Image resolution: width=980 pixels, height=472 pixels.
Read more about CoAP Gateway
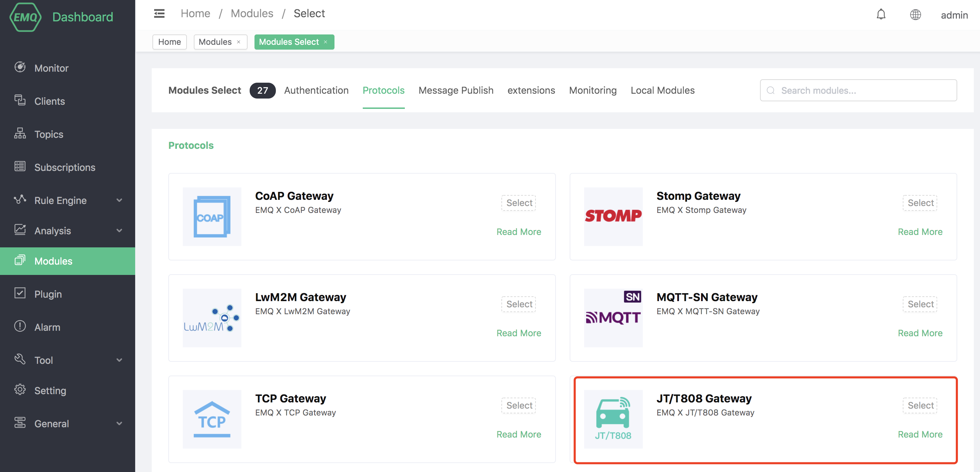[519, 232]
